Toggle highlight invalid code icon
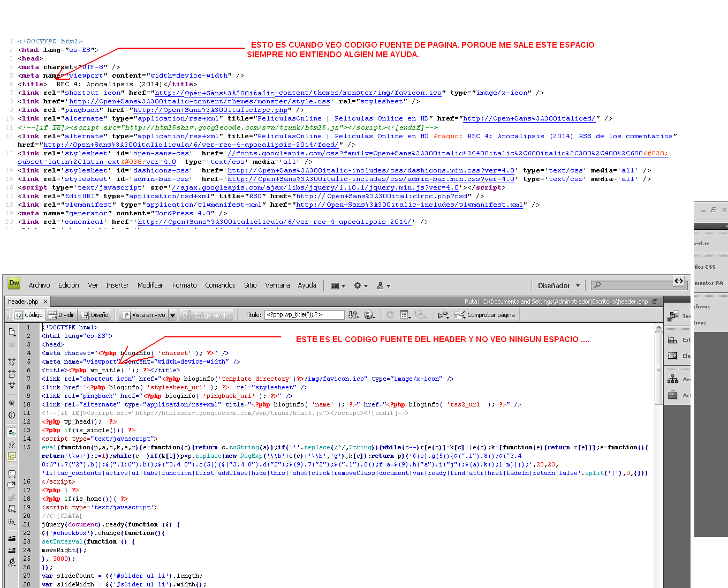728x588 pixels. 12,444
